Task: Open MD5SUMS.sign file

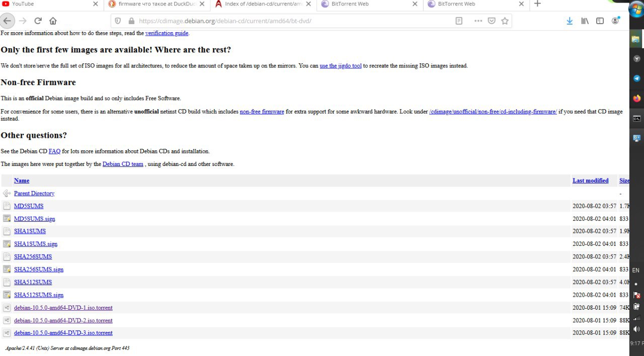Action: tap(35, 219)
